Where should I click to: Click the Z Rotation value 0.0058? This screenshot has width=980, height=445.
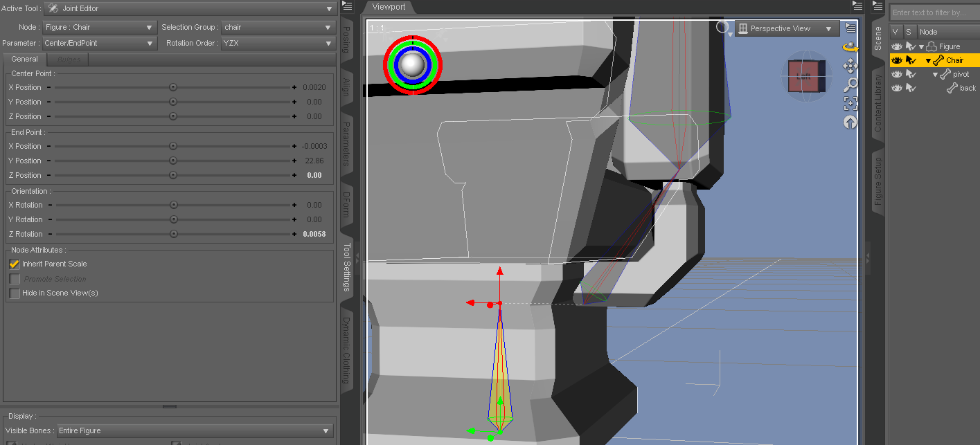coord(314,234)
